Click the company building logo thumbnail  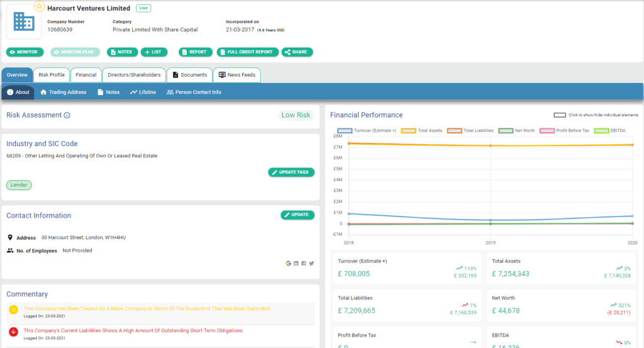click(24, 22)
